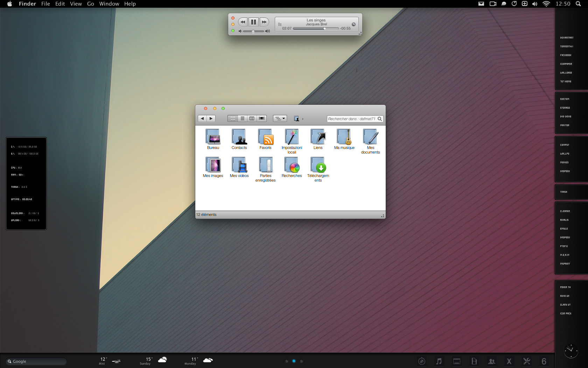Image resolution: width=588 pixels, height=368 pixels.
Task: Open the Edit menu
Action: coord(60,4)
